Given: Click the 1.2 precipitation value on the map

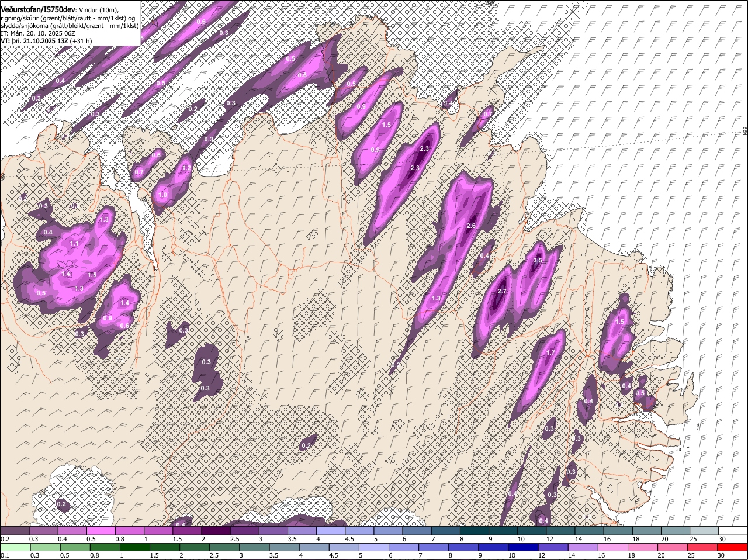Looking at the screenshot, I should (187, 168).
